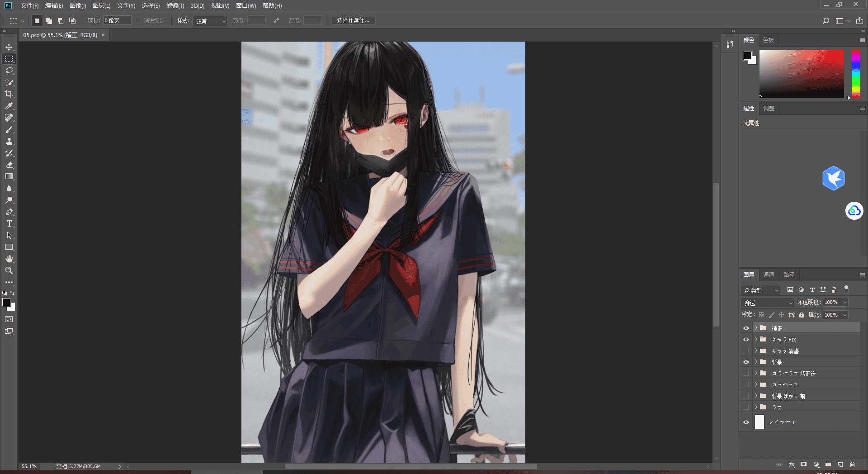Add a layer mask from Layers panel footer
Viewport: 868px width, 474px height.
click(x=803, y=465)
